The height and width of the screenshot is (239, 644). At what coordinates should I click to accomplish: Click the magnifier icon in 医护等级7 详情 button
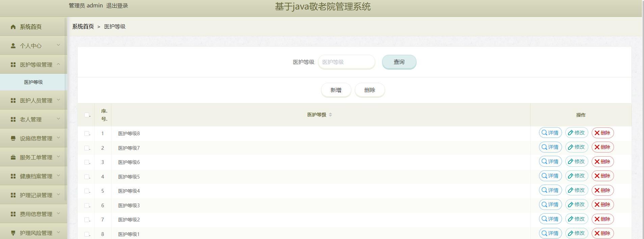[544, 147]
